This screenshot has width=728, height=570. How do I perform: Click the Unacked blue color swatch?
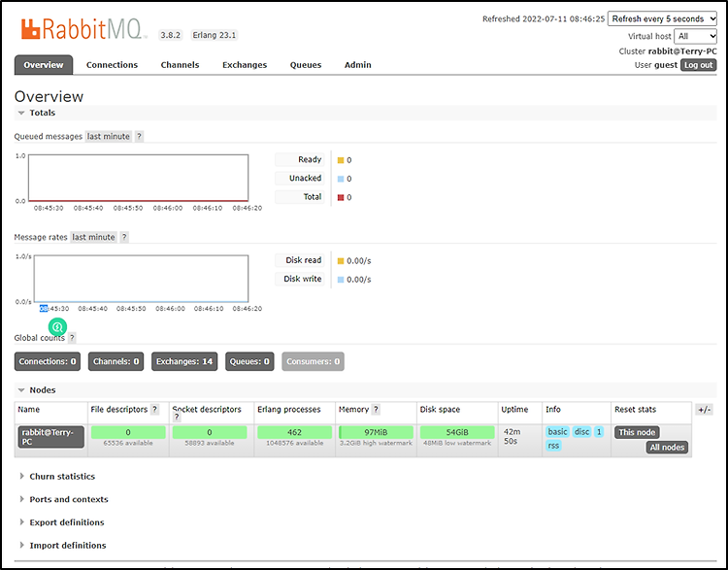[x=341, y=179]
